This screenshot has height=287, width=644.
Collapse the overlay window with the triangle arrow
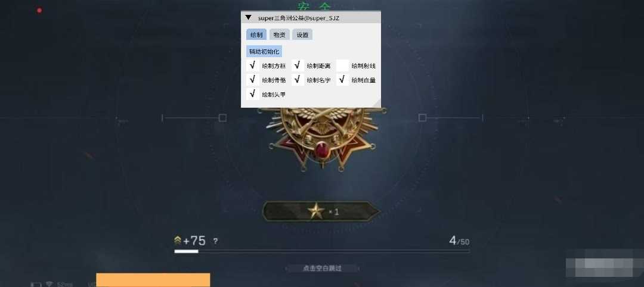point(248,18)
